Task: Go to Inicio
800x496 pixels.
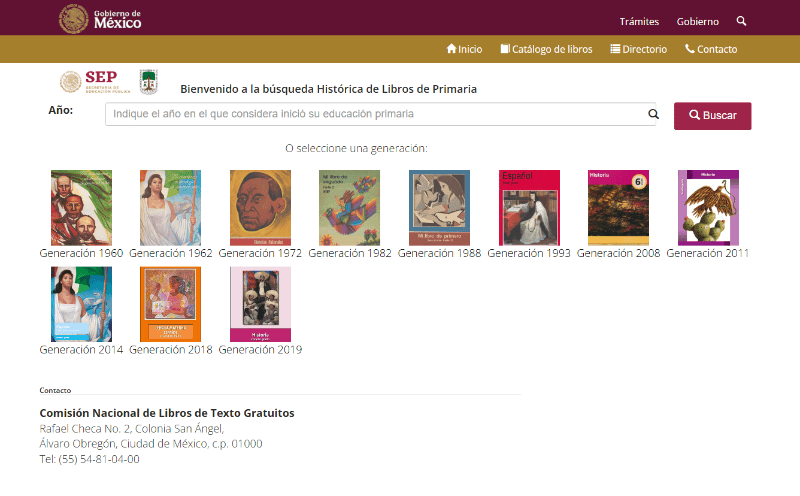Action: click(464, 49)
